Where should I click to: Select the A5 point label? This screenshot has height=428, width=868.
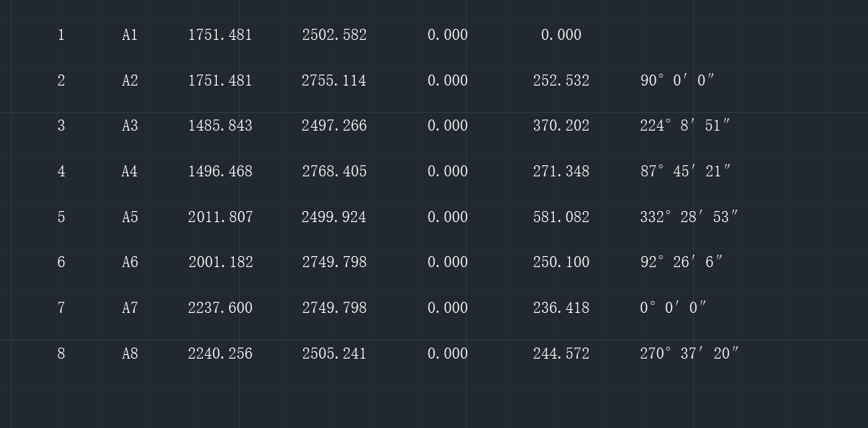130,217
